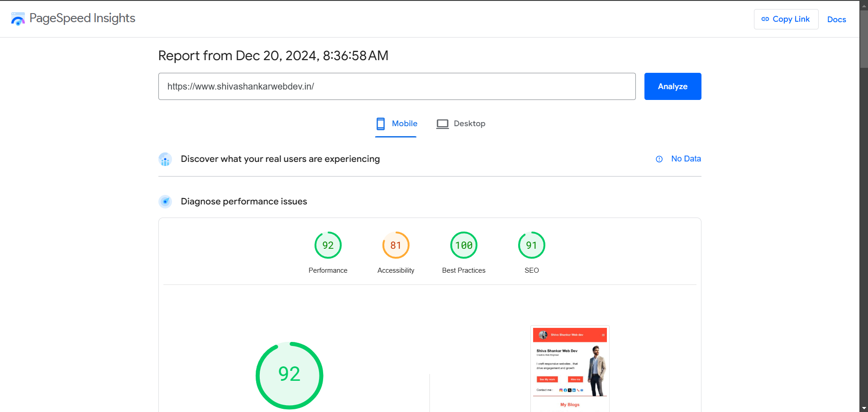Select the Best Practices 100 gauge
Screen dimensions: 868x412
coord(463,245)
